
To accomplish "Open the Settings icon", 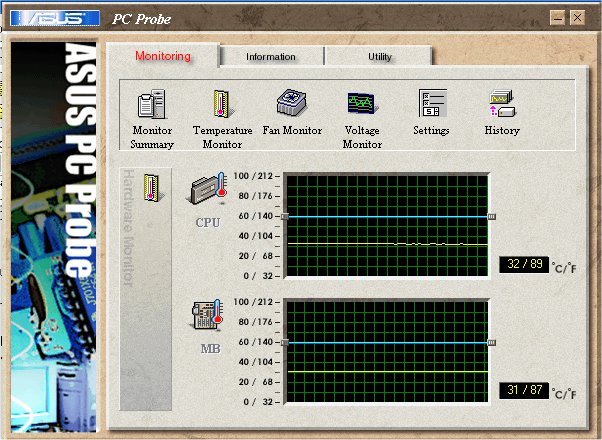I will (433, 103).
